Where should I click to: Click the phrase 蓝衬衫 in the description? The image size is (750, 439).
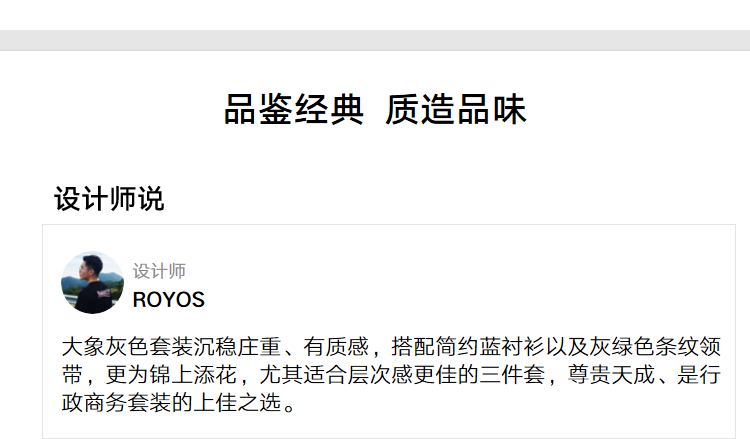(512, 347)
